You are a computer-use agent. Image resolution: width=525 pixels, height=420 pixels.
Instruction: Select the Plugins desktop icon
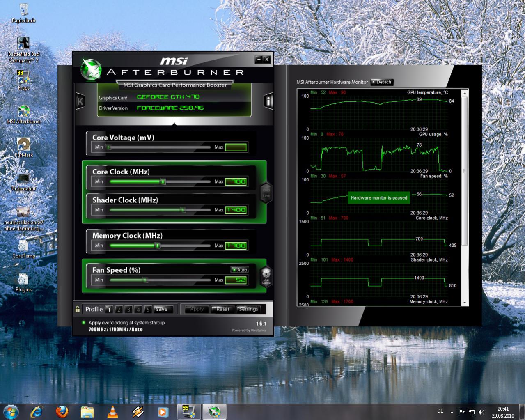(x=23, y=282)
